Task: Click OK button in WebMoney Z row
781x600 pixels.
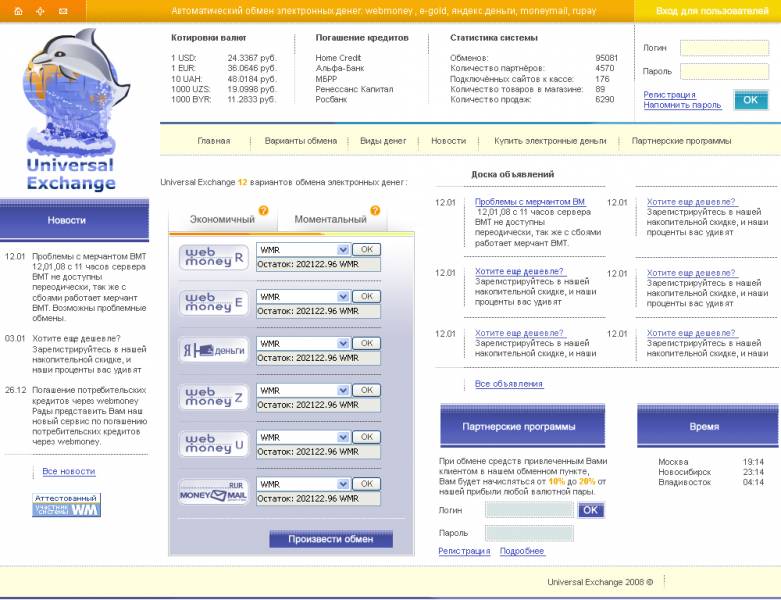Action: 367,390
